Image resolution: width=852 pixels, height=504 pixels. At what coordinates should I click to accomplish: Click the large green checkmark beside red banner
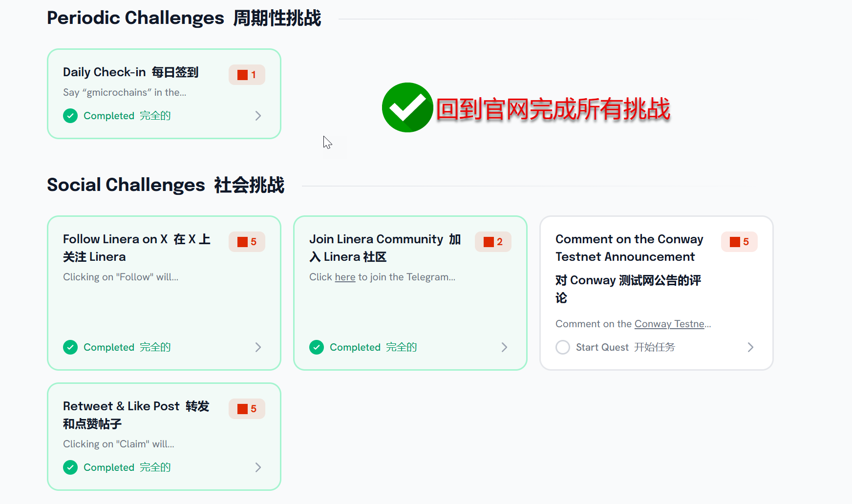point(407,107)
